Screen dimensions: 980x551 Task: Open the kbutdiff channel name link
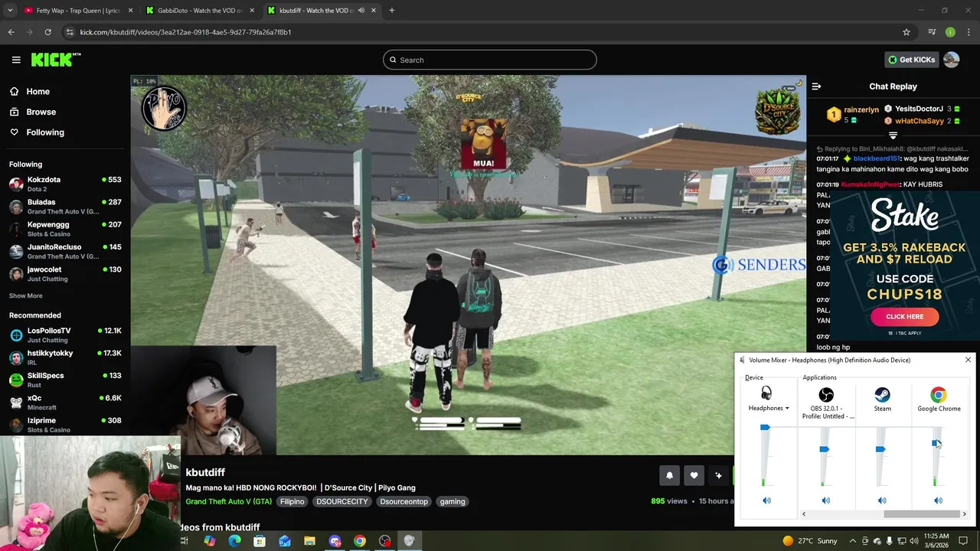click(205, 472)
